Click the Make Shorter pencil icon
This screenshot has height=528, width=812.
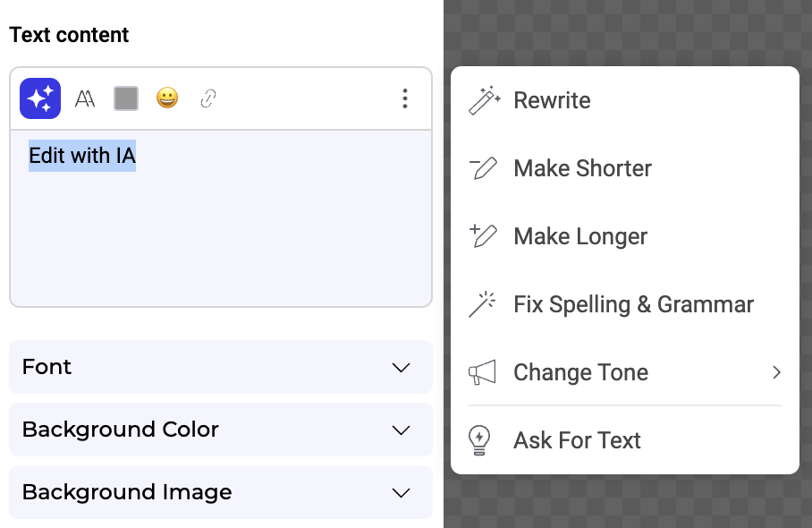point(484,168)
